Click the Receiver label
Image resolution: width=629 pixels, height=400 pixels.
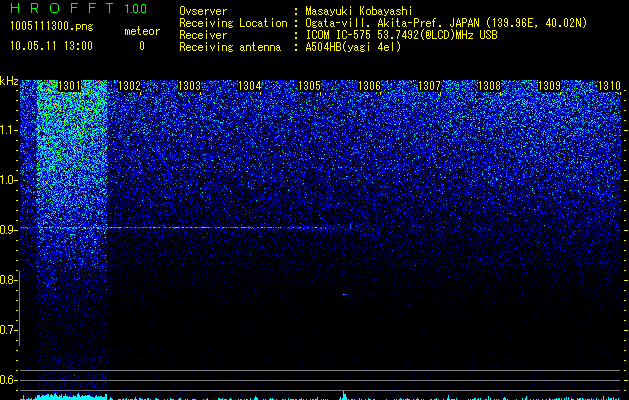click(x=203, y=35)
